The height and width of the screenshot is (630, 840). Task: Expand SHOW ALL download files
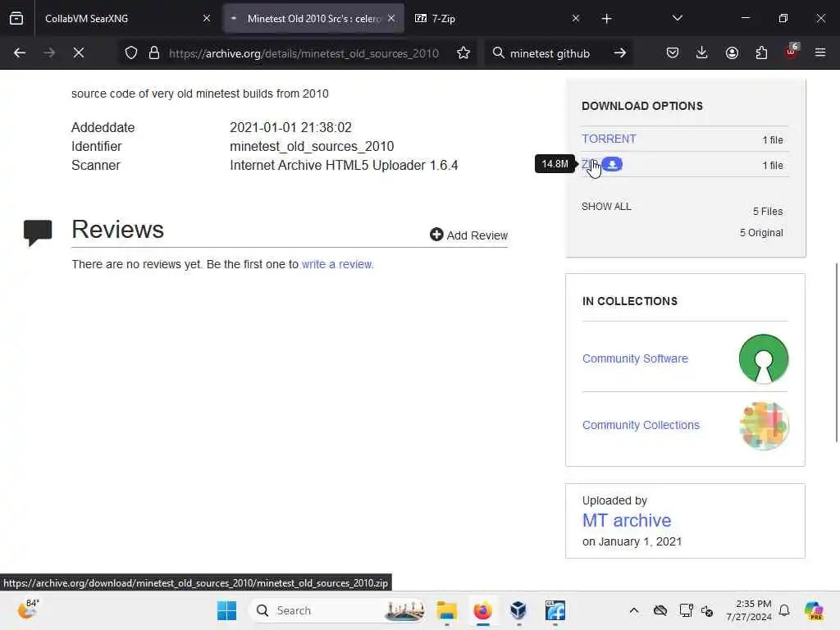(606, 206)
